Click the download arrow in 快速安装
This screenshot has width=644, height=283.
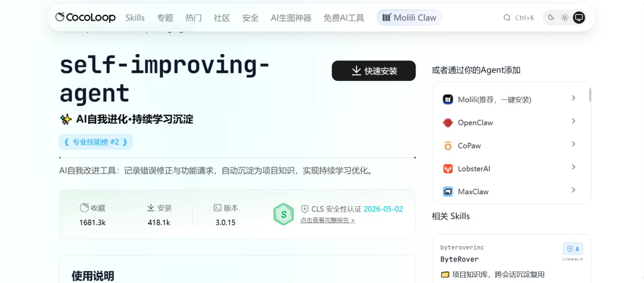click(356, 70)
